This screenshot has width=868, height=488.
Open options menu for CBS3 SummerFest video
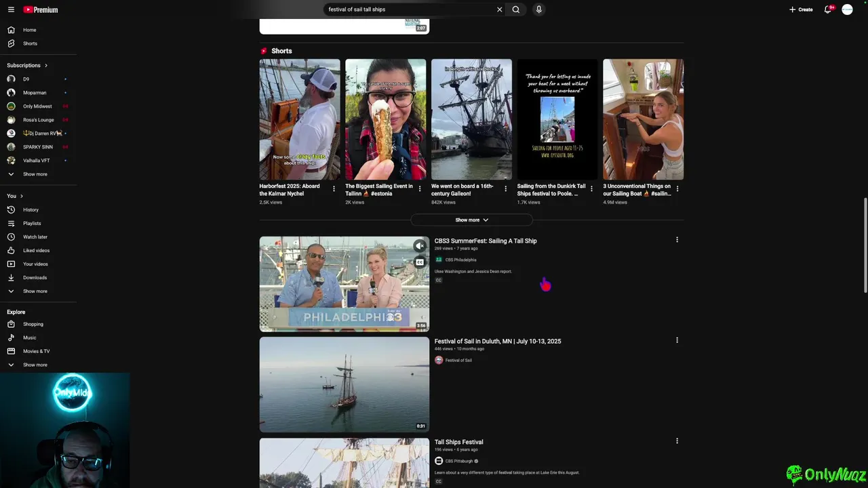pyautogui.click(x=677, y=240)
